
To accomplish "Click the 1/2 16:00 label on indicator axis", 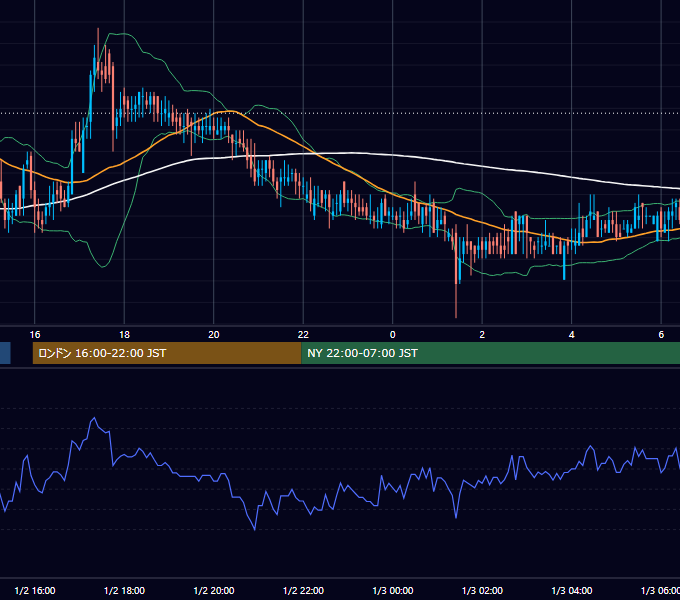I will point(35,590).
